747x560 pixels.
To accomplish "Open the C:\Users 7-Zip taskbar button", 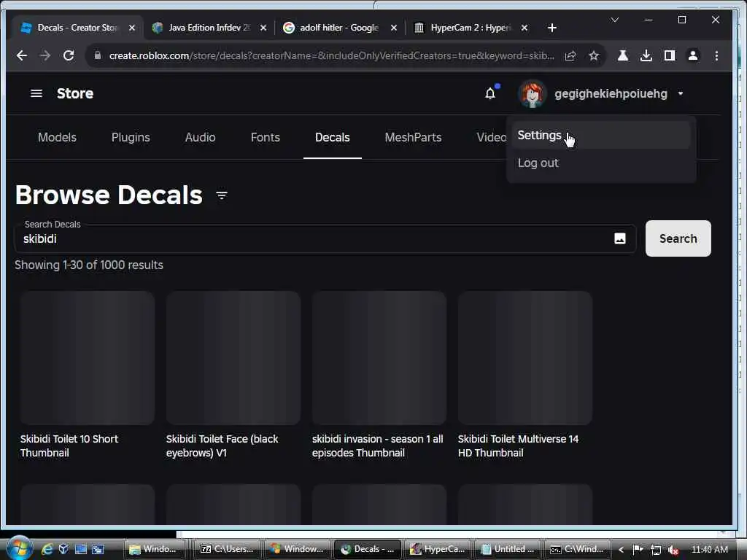I will coord(228,549).
